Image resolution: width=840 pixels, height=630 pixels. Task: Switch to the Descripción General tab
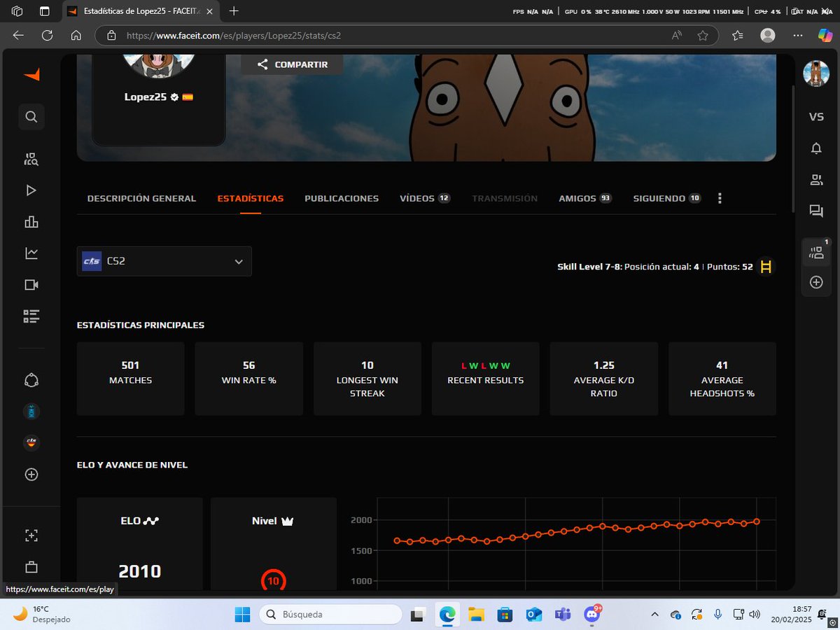tap(141, 199)
